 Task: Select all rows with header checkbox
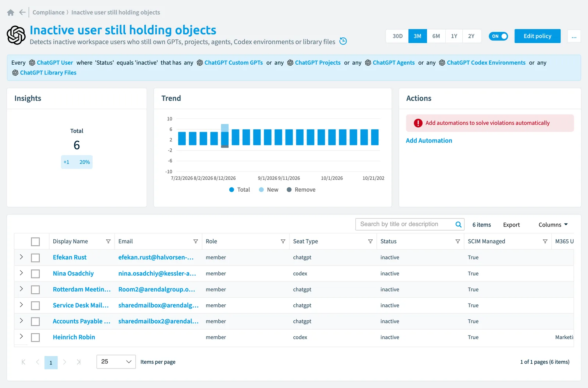pyautogui.click(x=35, y=242)
